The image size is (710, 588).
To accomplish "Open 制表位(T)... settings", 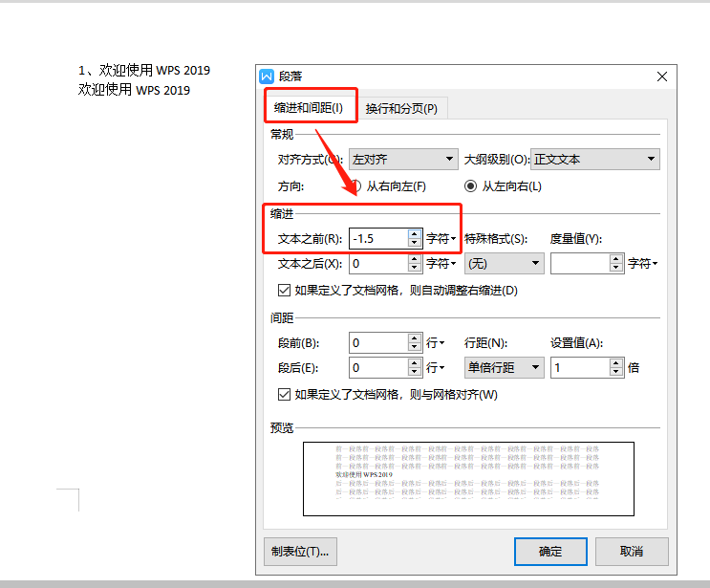I will tap(300, 552).
